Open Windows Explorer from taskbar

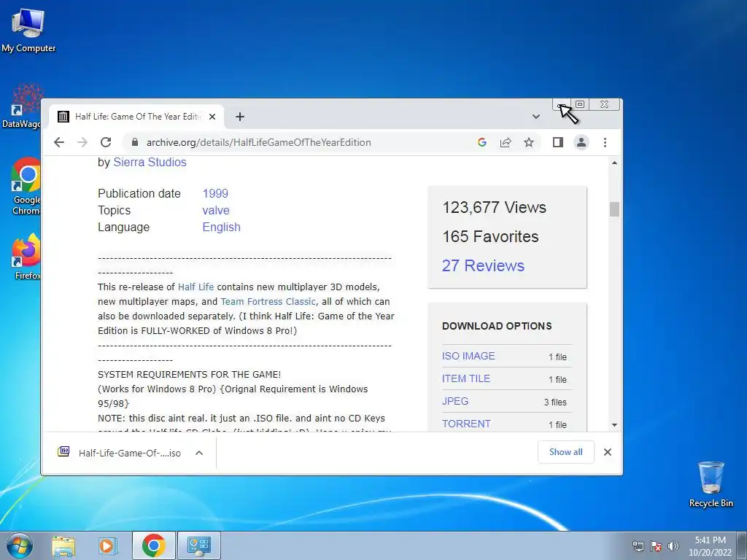63,545
